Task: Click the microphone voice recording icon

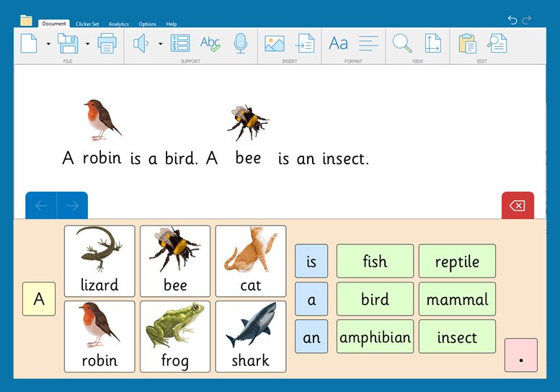Action: coord(241,44)
